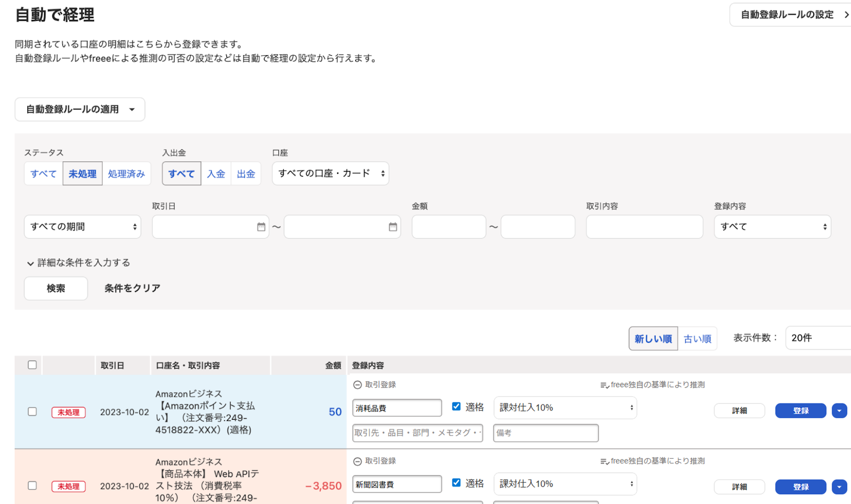Check row checkbox for Amazonポイント支払い
Image resolution: width=851 pixels, height=504 pixels.
tap(32, 412)
